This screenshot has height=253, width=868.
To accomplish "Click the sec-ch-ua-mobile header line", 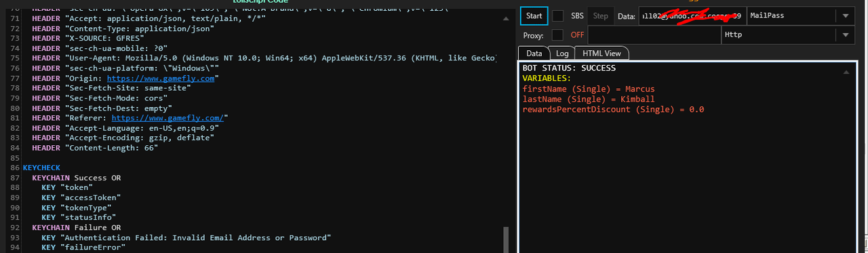I will tap(100, 49).
